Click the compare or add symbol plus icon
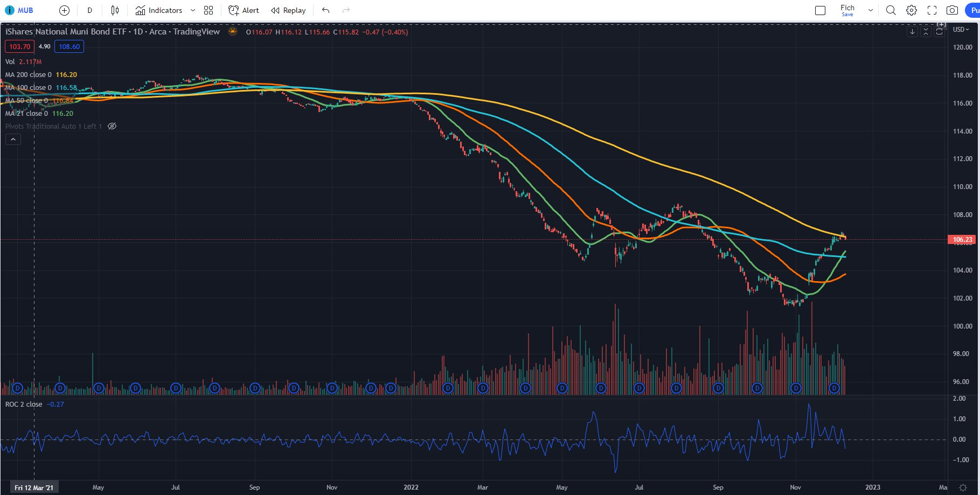Image resolution: width=980 pixels, height=495 pixels. pyautogui.click(x=64, y=10)
